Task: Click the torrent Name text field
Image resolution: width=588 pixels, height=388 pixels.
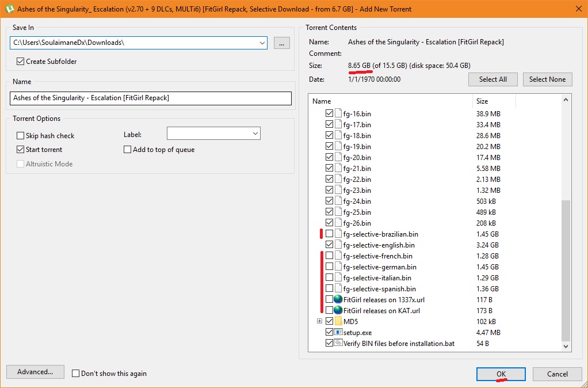Action: [151, 98]
